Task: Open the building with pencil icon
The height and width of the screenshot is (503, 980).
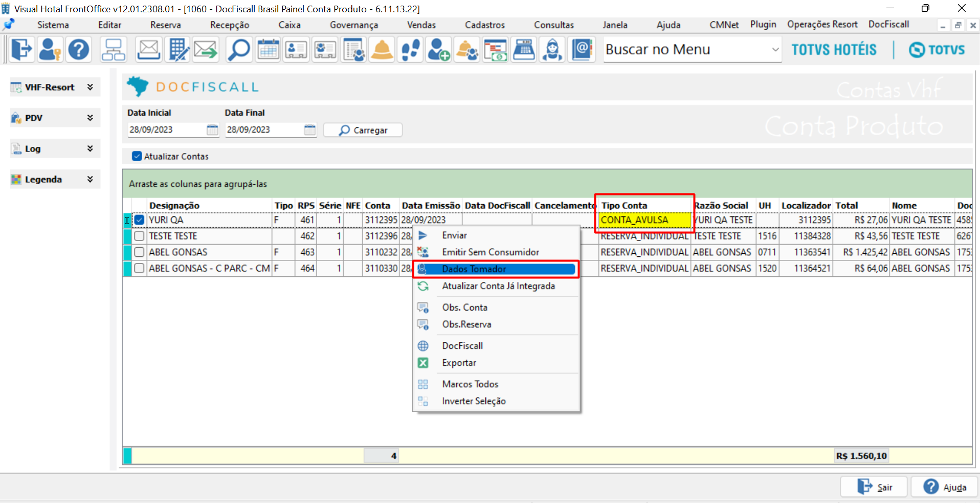Action: (178, 50)
